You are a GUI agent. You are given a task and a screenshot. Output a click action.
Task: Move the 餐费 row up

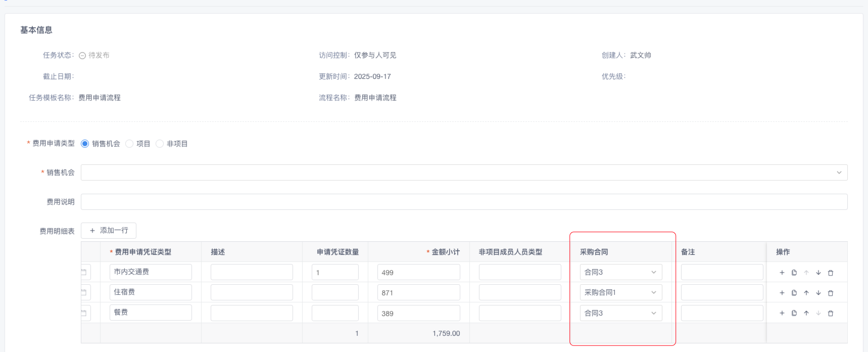click(x=806, y=314)
